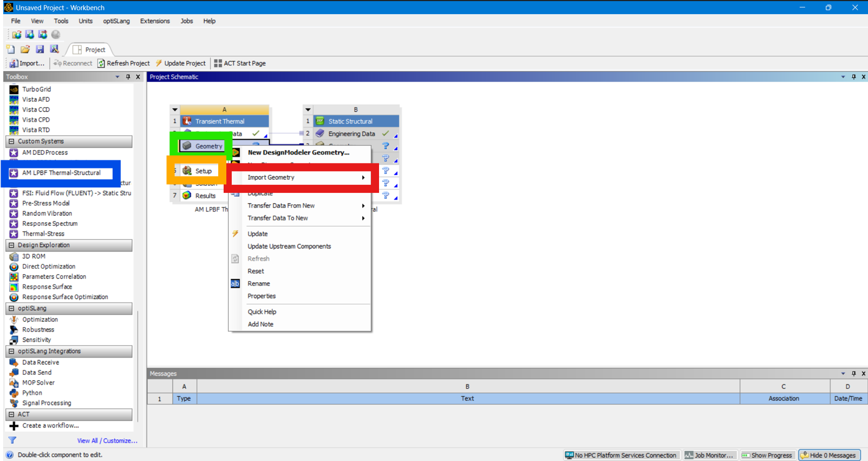Close the Toolbox panel
Image resolution: width=868 pixels, height=461 pixels.
pos(138,77)
